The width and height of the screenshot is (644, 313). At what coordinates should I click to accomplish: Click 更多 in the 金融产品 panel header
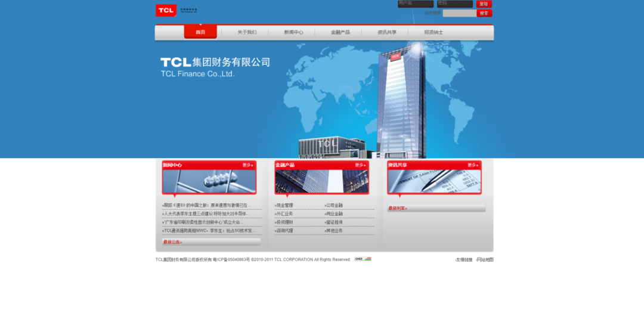pyautogui.click(x=360, y=165)
